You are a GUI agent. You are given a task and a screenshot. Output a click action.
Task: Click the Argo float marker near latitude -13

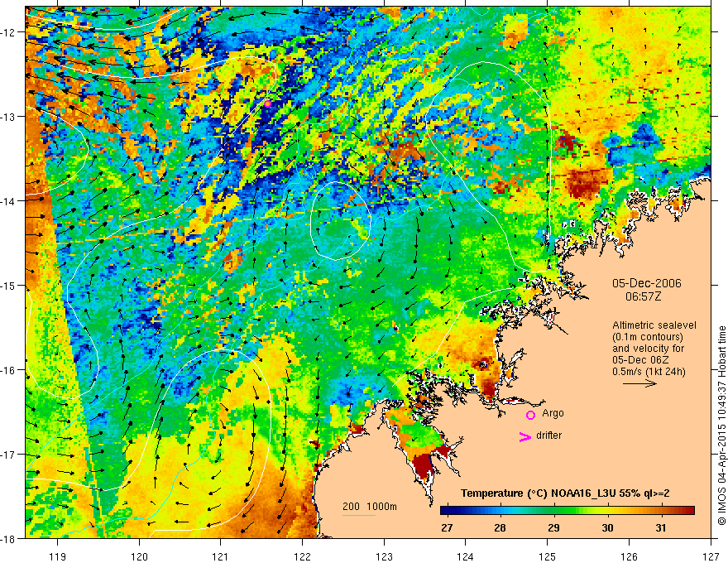tap(267, 103)
